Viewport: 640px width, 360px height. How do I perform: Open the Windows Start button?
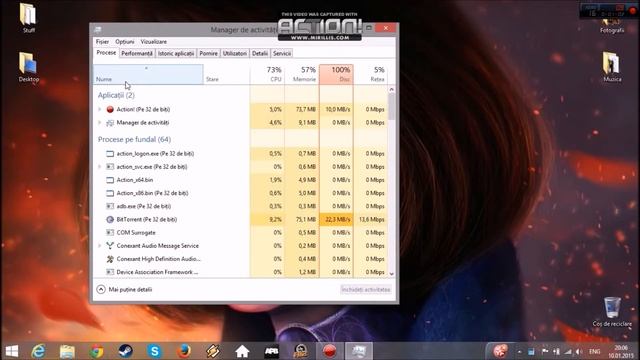pos(12,351)
